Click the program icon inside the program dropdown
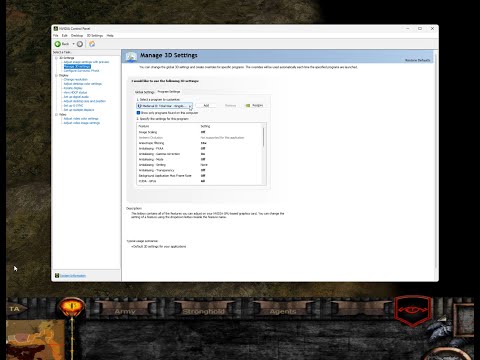This screenshot has width=480, height=360. [x=140, y=106]
